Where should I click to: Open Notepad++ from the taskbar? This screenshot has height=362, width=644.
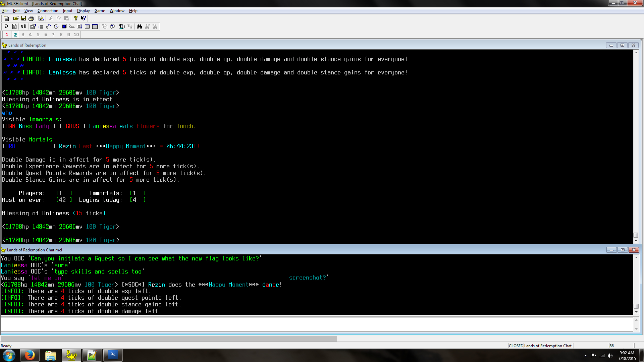coord(92,355)
